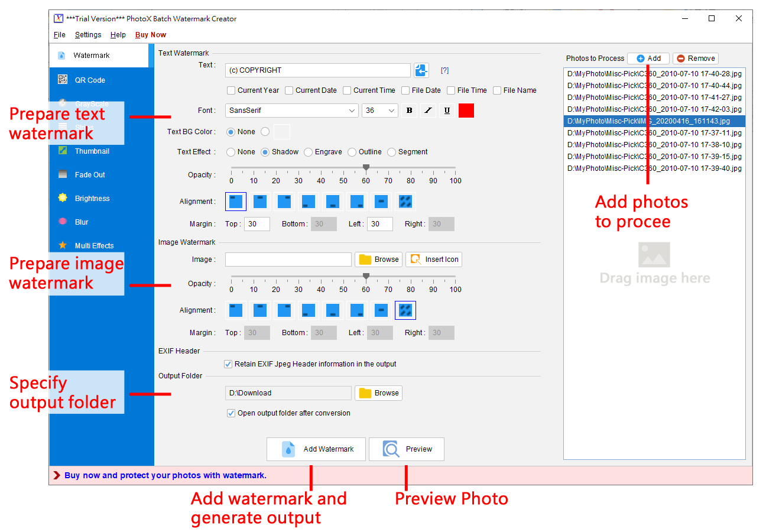Image resolution: width=766 pixels, height=532 pixels.
Task: Pick the red text color swatch
Action: pos(466,111)
